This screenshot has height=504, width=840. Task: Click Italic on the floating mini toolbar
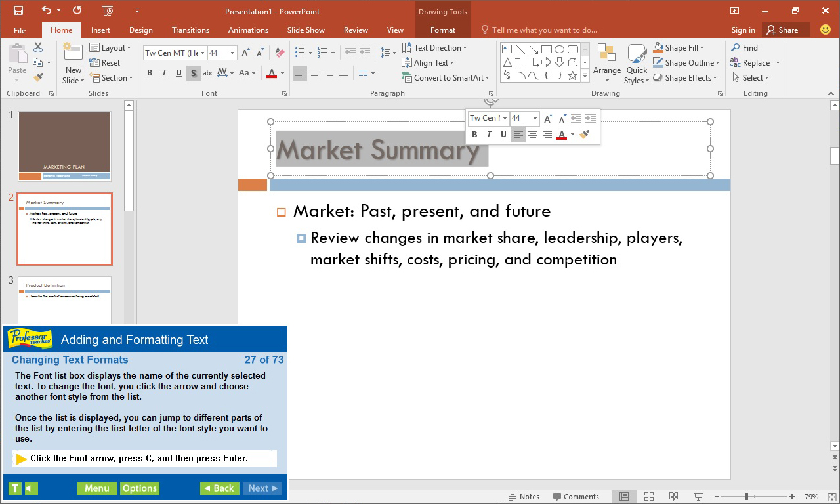489,135
